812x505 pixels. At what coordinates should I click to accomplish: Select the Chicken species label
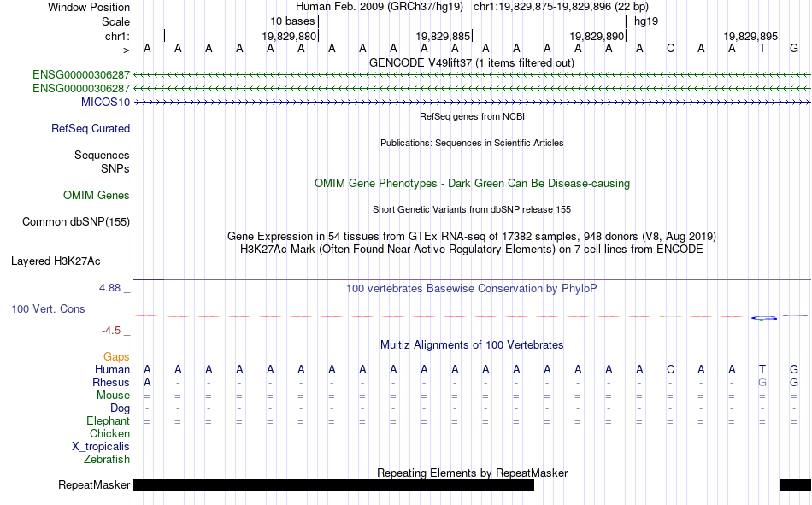pyautogui.click(x=109, y=433)
